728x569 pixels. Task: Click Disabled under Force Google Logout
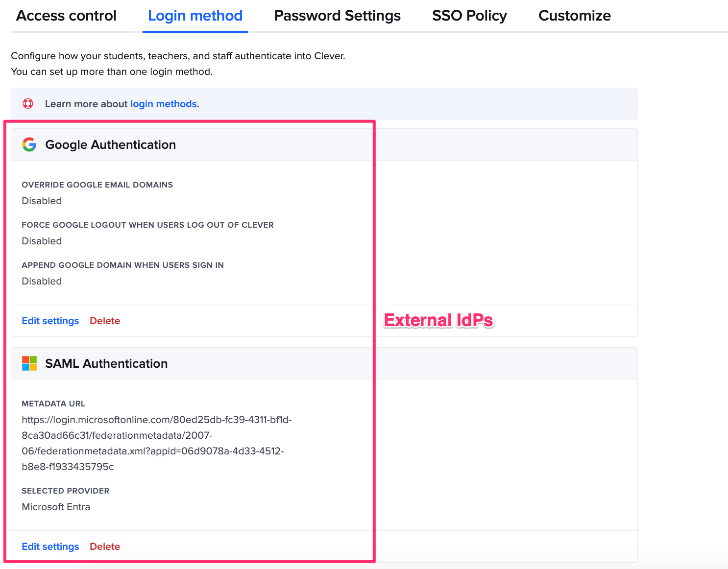click(x=42, y=241)
